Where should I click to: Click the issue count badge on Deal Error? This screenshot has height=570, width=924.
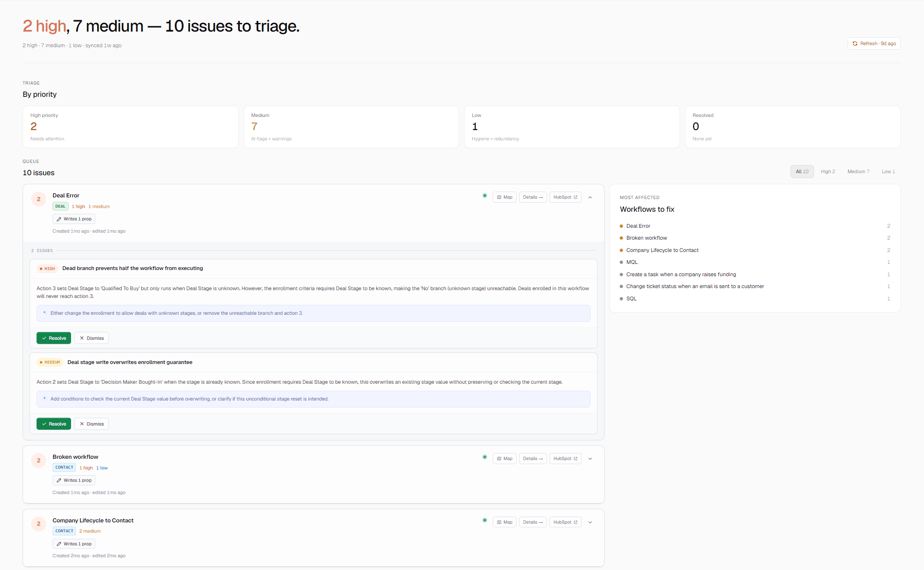pyautogui.click(x=39, y=199)
